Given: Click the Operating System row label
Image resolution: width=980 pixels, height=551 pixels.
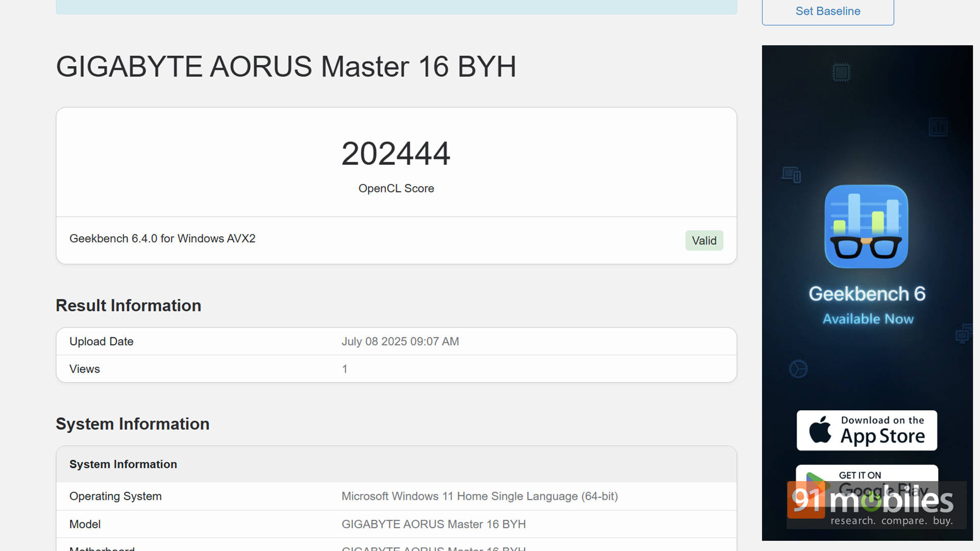Looking at the screenshot, I should (x=115, y=496).
